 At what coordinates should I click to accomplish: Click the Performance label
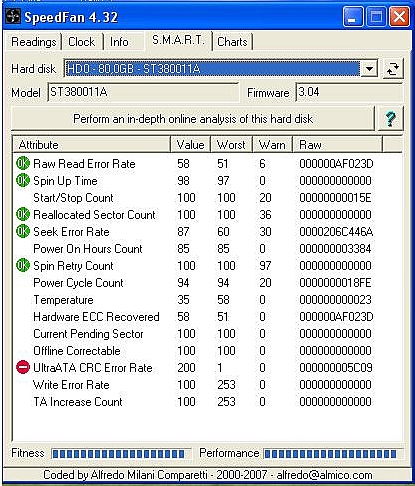click(x=229, y=453)
